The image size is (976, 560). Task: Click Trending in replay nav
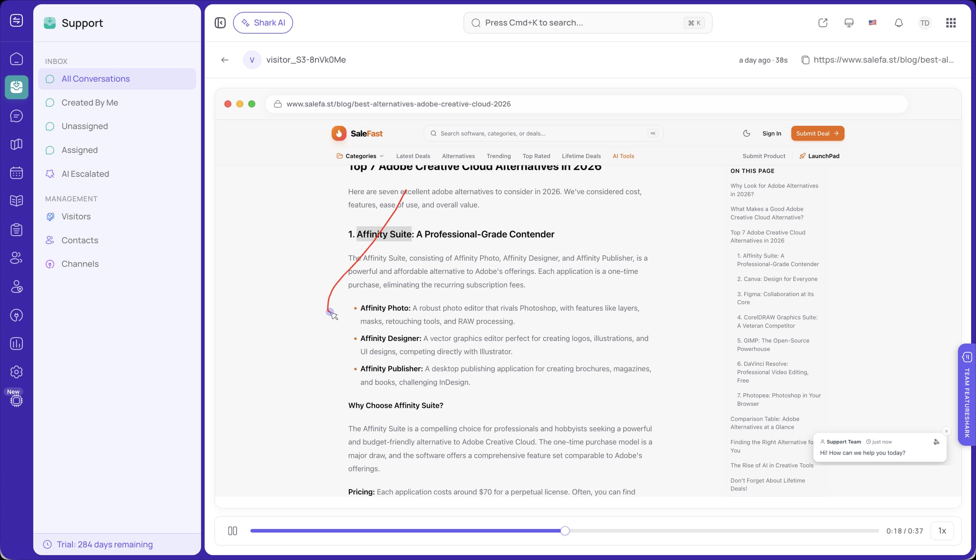pyautogui.click(x=499, y=156)
